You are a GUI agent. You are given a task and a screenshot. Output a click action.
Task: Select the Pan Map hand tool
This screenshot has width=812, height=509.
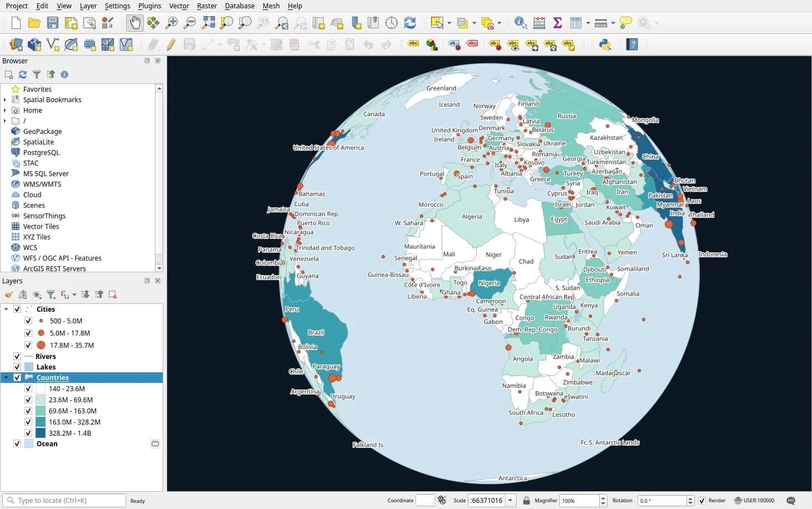coord(135,23)
